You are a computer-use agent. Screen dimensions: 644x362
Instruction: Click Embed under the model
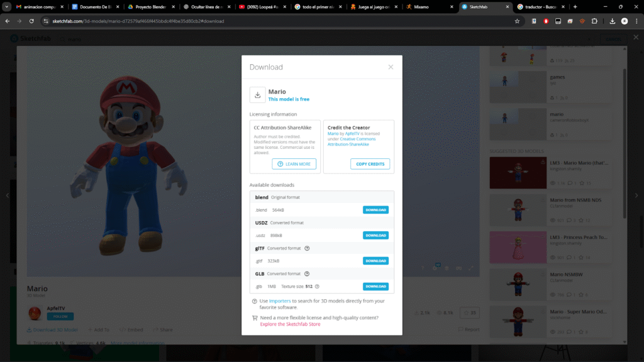[x=131, y=329]
